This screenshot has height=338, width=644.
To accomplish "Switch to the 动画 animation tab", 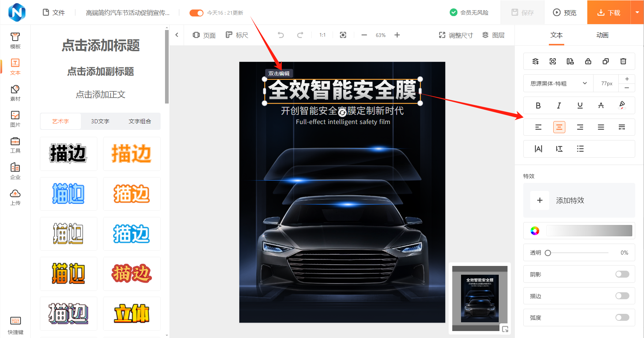I will click(x=602, y=35).
